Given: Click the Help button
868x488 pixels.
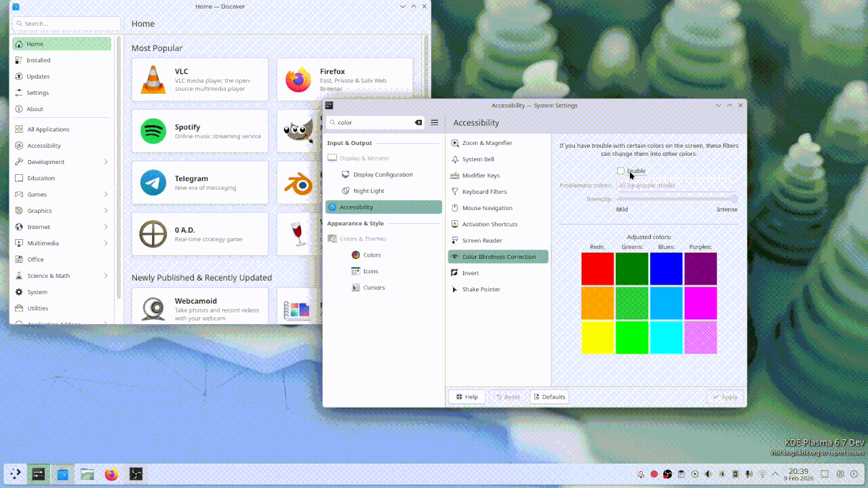Looking at the screenshot, I should 467,396.
